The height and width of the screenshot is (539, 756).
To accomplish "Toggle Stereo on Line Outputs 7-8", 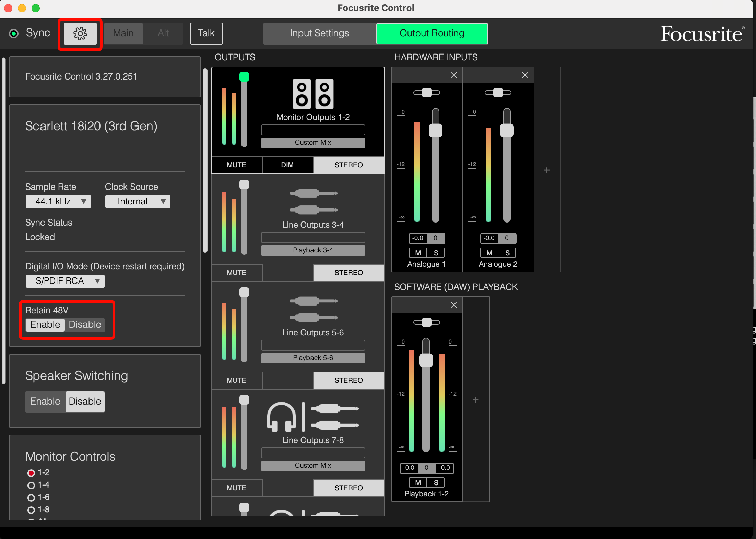I will click(x=349, y=488).
